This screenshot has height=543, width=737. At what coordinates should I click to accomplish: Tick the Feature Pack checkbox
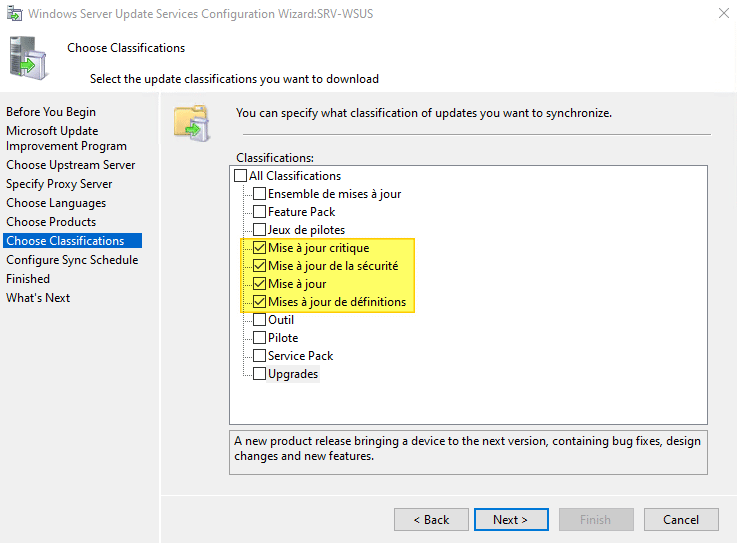[x=259, y=212]
